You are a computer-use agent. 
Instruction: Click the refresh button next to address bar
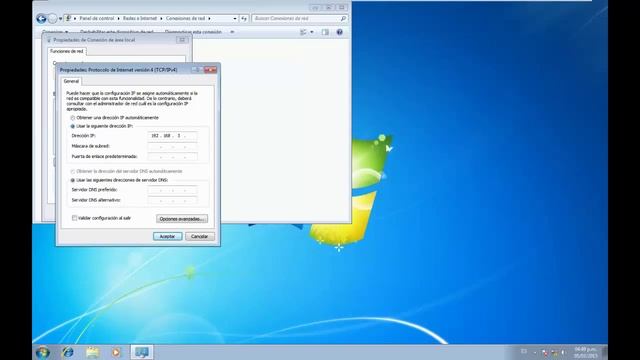pos(244,18)
